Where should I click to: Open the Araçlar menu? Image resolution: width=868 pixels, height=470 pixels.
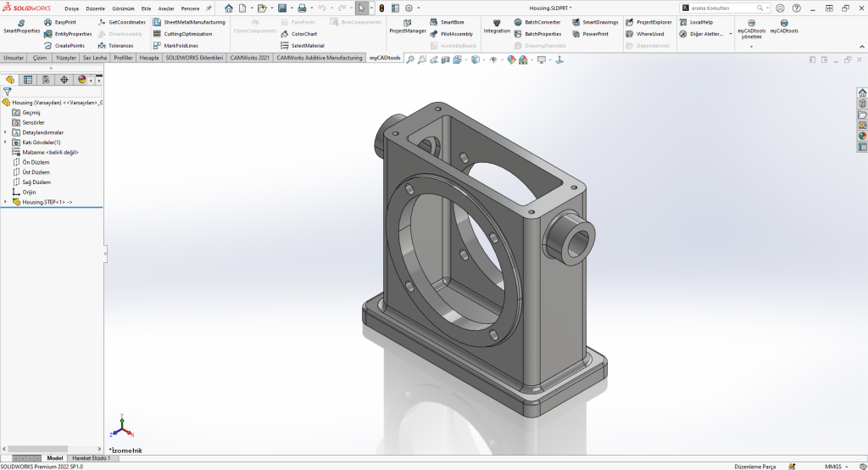coord(166,8)
